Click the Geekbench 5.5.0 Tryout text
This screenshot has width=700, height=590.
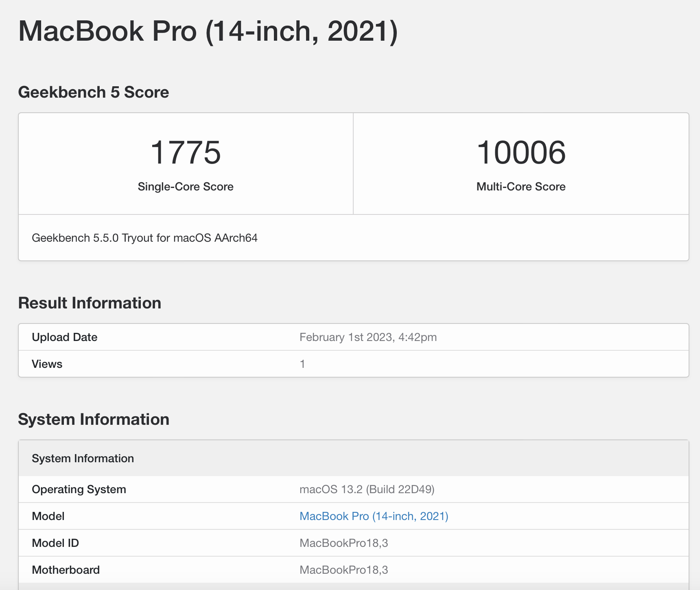(x=145, y=238)
